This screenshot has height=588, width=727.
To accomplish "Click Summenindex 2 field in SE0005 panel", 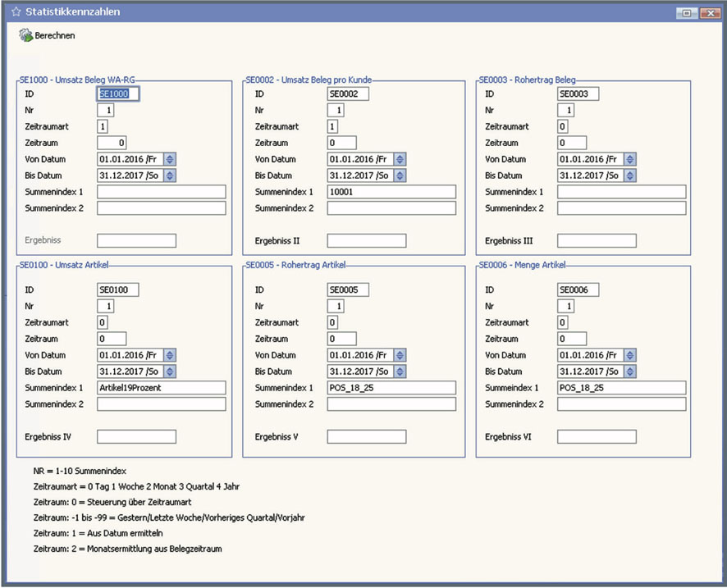I will click(391, 404).
